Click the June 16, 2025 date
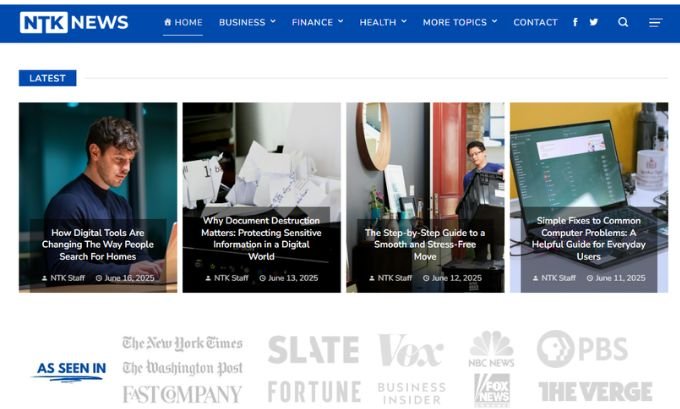This screenshot has height=409, width=680. (125, 278)
